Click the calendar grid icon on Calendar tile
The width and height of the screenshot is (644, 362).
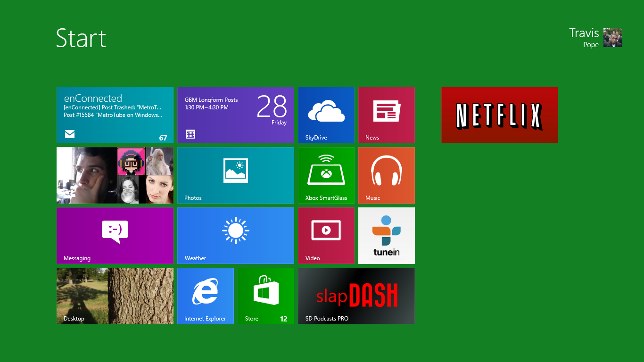pos(190,134)
